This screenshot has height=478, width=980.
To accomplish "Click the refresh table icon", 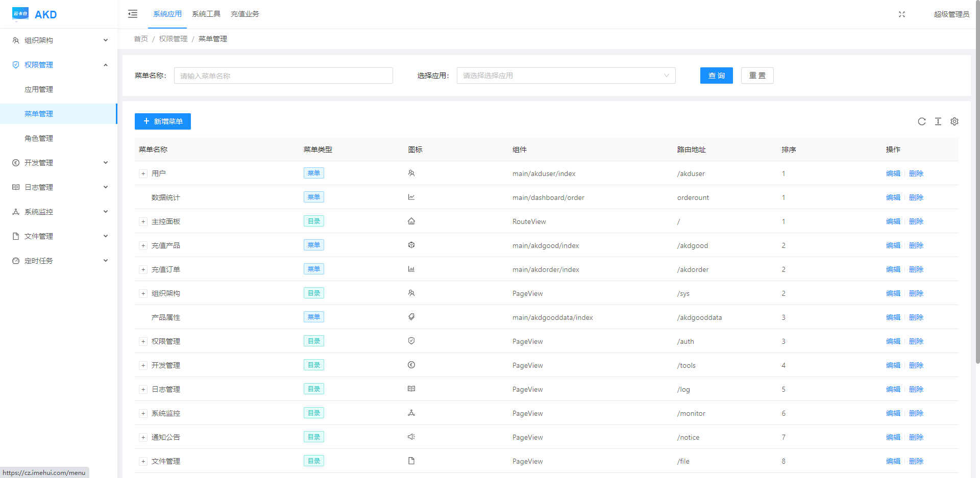I will click(921, 121).
